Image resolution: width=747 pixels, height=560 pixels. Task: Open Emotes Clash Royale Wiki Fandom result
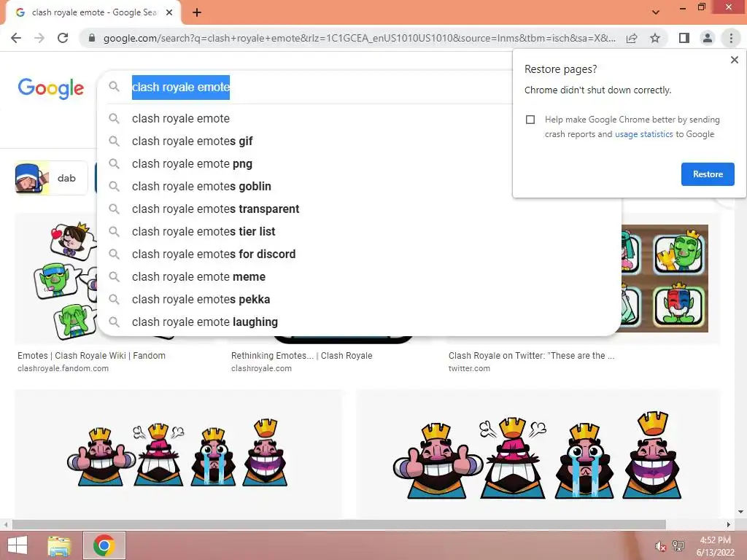click(91, 356)
